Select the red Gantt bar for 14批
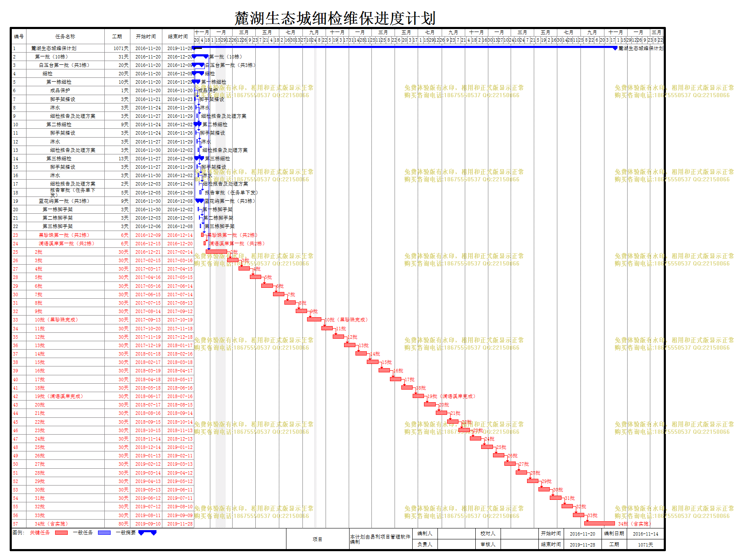The width and height of the screenshot is (734, 560). 361,353
